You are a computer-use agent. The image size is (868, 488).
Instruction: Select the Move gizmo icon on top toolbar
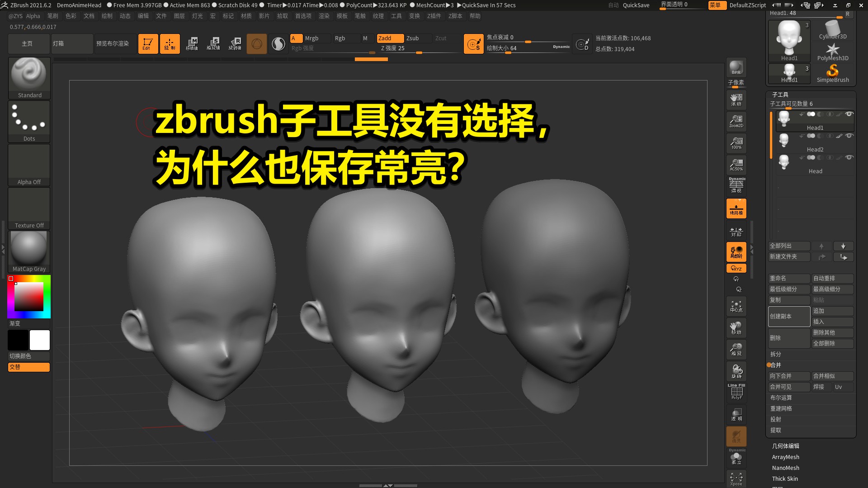pyautogui.click(x=193, y=43)
